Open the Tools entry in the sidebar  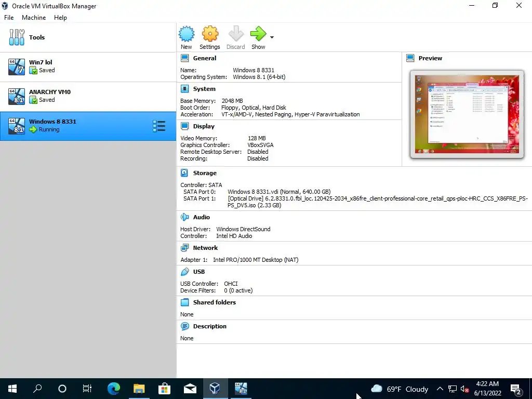point(88,37)
